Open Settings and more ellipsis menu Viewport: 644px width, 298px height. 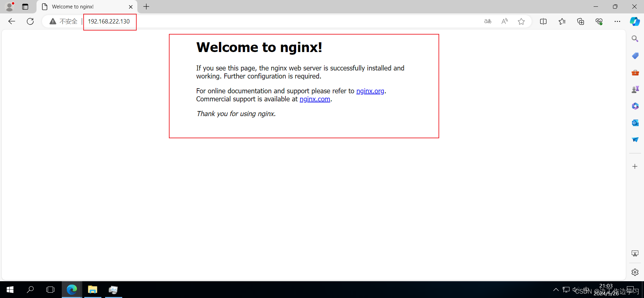[617, 21]
